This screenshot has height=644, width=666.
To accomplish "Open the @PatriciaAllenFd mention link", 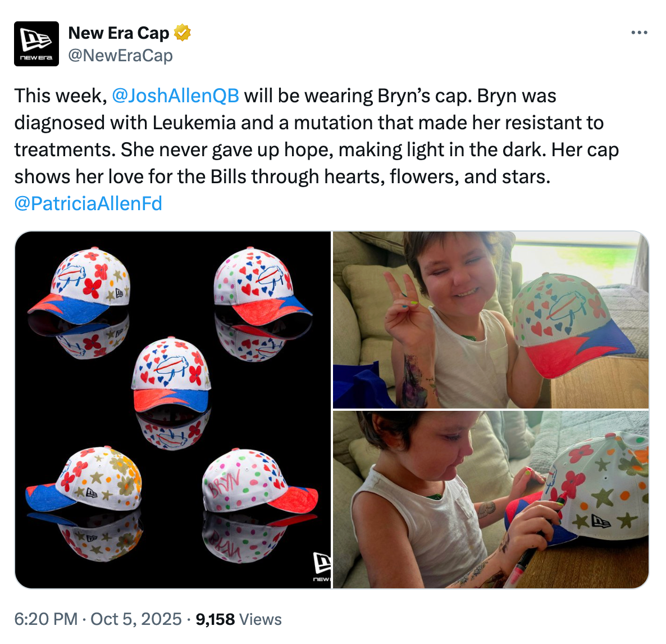I will (88, 203).
